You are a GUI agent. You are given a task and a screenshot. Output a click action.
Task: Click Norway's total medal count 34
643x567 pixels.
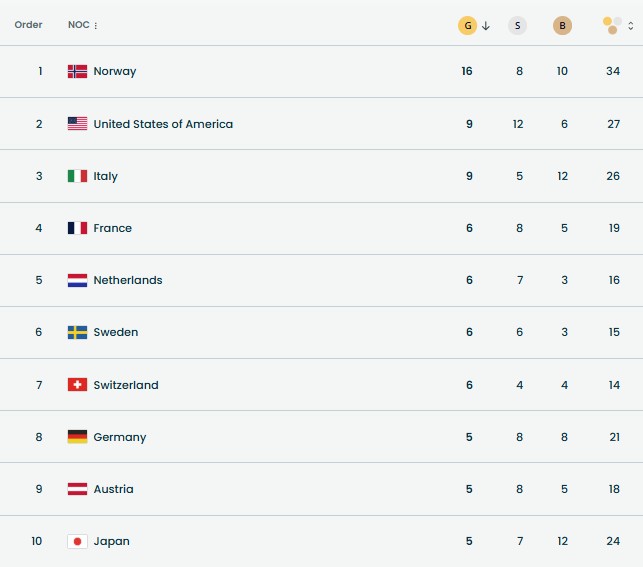(613, 71)
